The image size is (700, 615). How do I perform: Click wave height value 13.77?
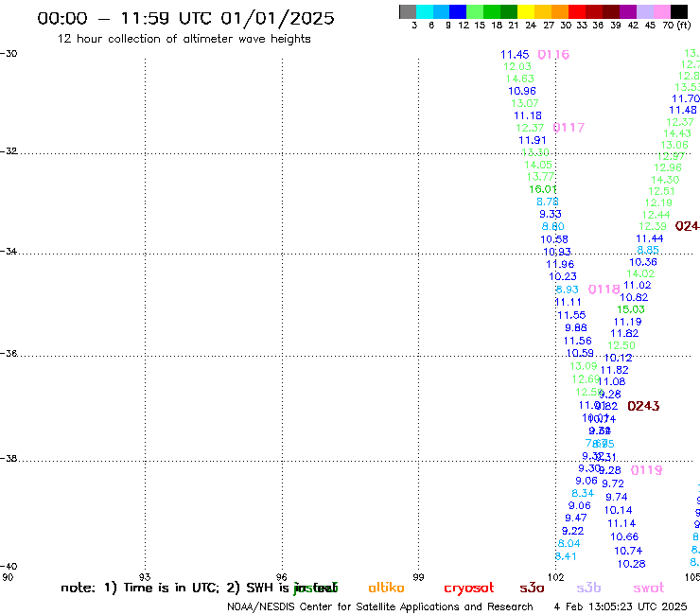[541, 177]
